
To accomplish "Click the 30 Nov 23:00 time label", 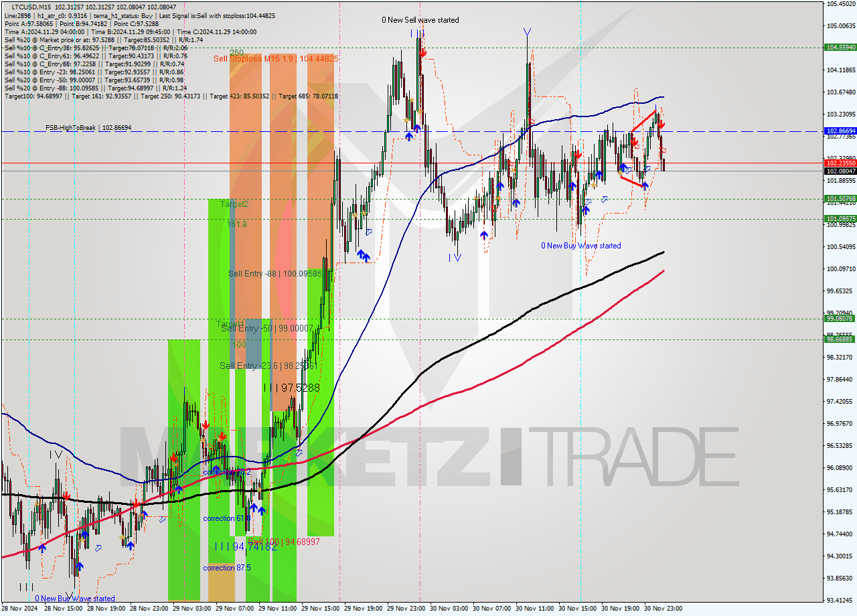I will pos(664,609).
